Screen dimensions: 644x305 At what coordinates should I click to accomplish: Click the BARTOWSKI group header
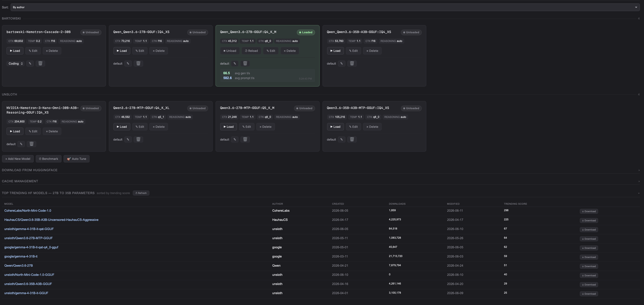[11, 19]
